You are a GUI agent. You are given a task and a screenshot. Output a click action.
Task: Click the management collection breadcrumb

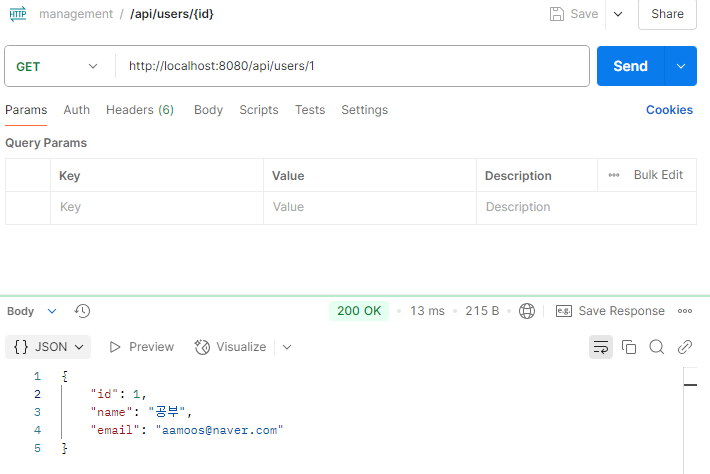click(76, 14)
